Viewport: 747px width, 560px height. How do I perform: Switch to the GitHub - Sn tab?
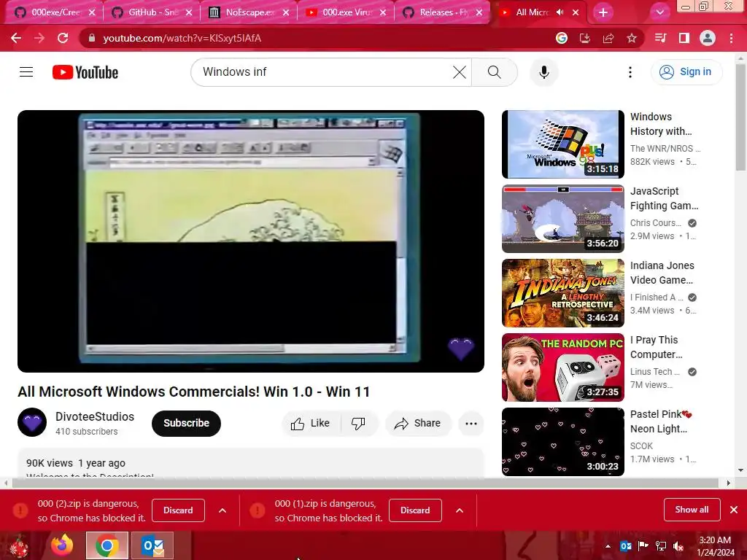click(152, 12)
